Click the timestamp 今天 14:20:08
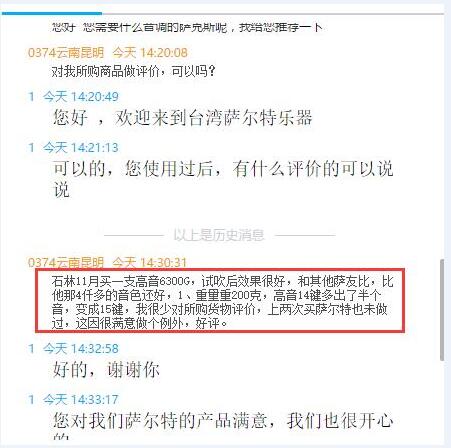The height and width of the screenshot is (448, 451). point(150,53)
